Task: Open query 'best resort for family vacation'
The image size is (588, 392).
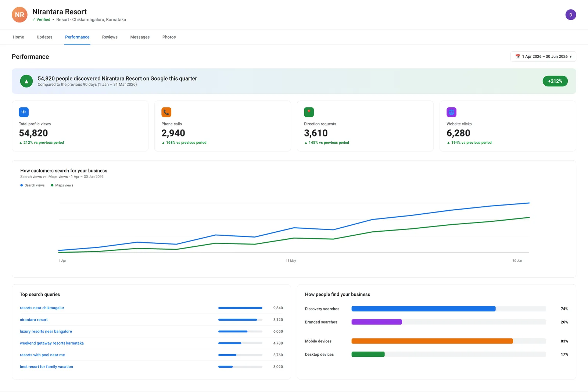Action: tap(46, 367)
